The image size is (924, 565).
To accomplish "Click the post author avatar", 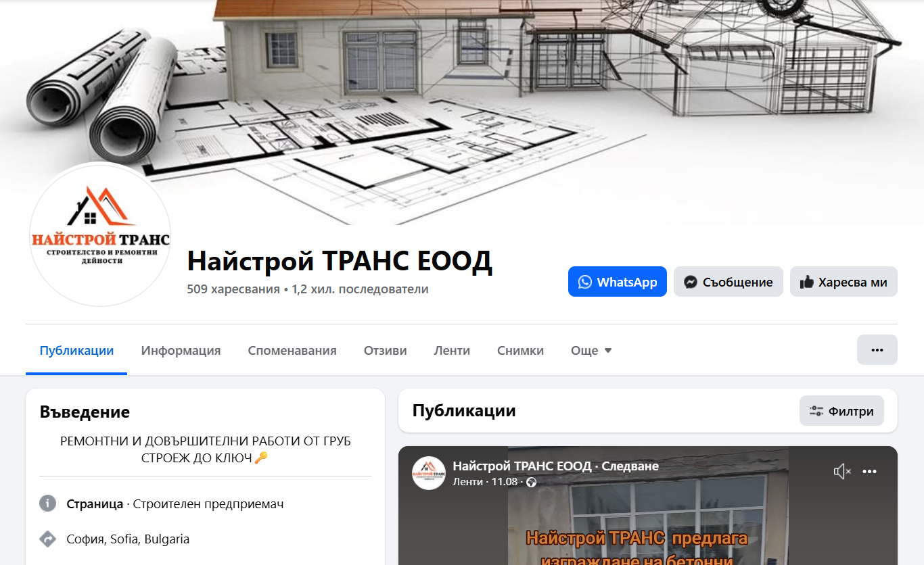I will coord(429,473).
